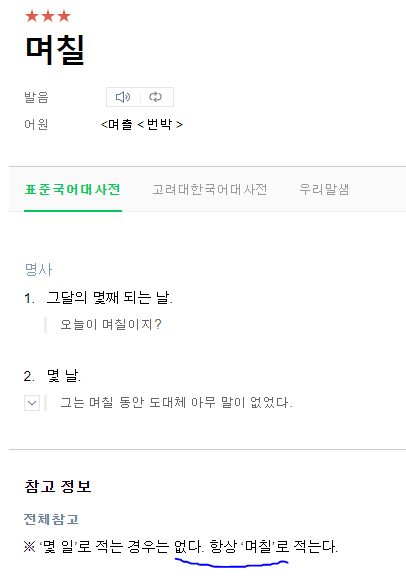Click the 참고 정보 section heading
Screen dimensions: 406x585
coord(58,487)
